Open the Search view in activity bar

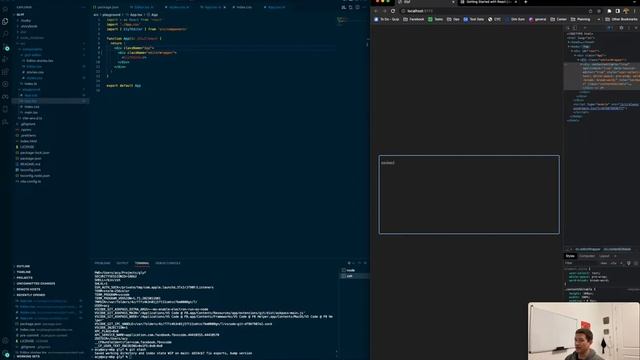coord(5,34)
